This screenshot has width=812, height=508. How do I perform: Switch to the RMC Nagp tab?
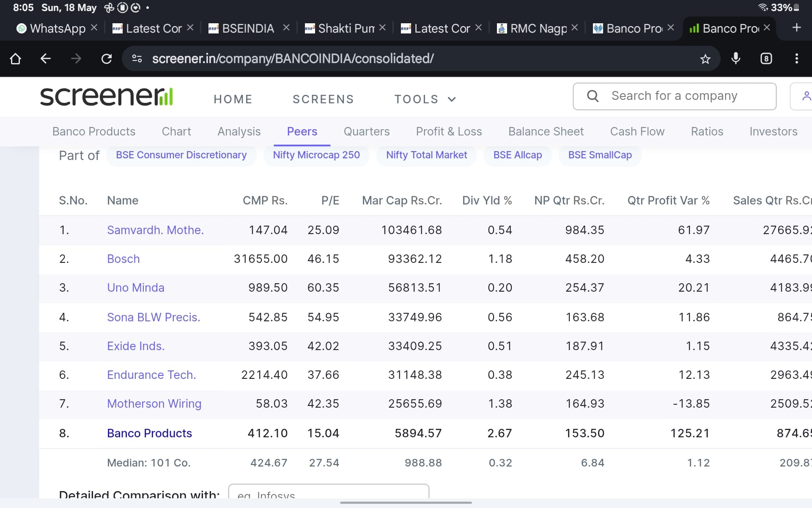pyautogui.click(x=532, y=28)
